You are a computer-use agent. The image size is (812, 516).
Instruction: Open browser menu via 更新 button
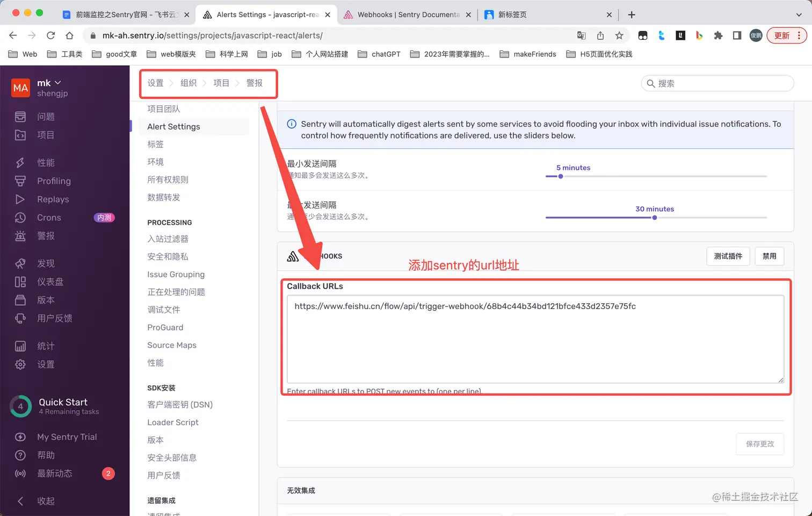click(786, 35)
